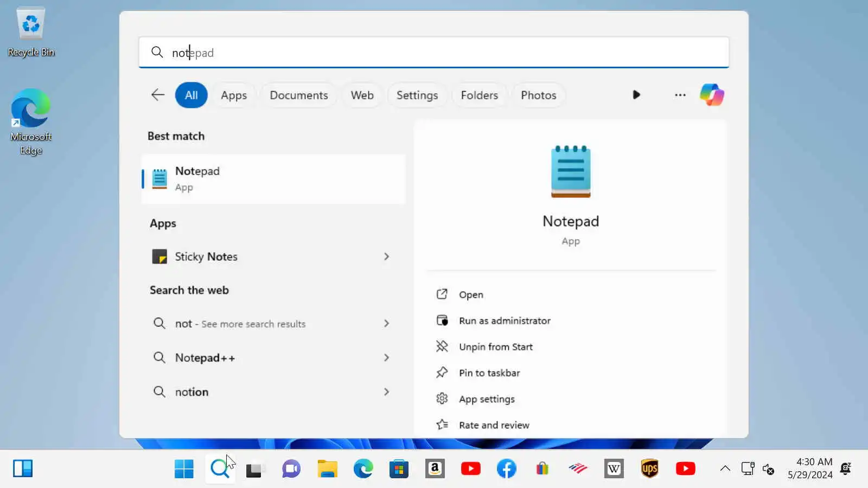The width and height of the screenshot is (868, 488).
Task: Open the colorful shopping bag taskbar icon
Action: (542, 468)
